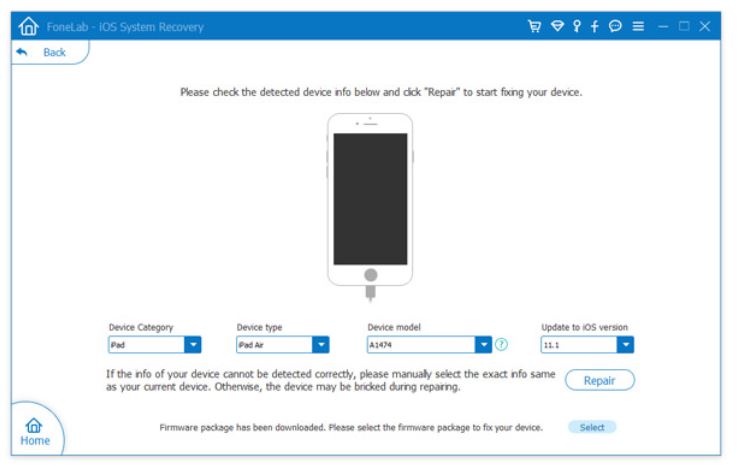This screenshot has height=470, width=738.
Task: Go back using the Back button
Action: [x=50, y=52]
